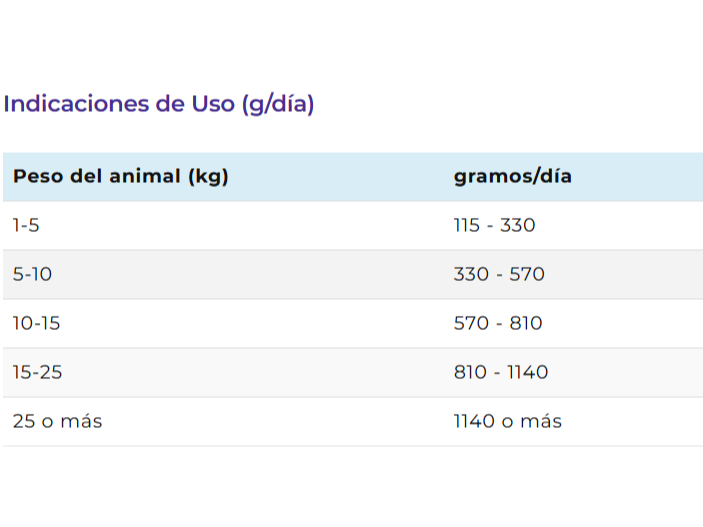The width and height of the screenshot is (703, 527).
Task: Click the '1140 o más' grams cell
Action: pyautogui.click(x=508, y=421)
